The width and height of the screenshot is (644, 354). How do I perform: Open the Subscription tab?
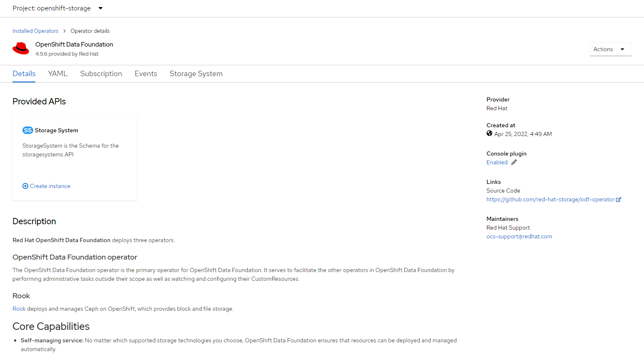(x=101, y=74)
